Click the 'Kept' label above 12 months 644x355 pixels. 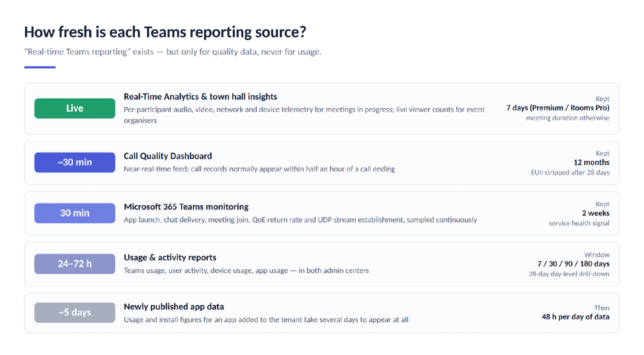(603, 153)
